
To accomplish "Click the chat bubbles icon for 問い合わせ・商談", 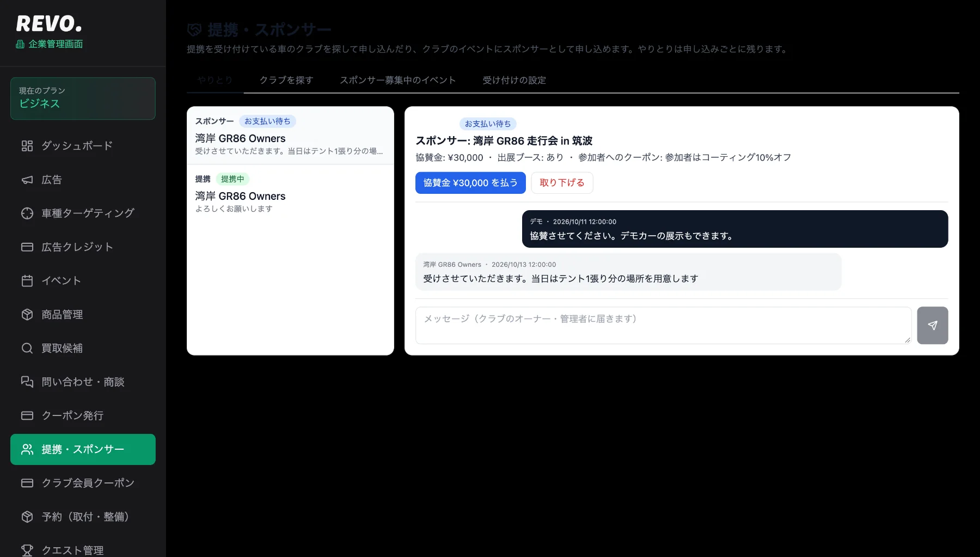I will coord(27,382).
